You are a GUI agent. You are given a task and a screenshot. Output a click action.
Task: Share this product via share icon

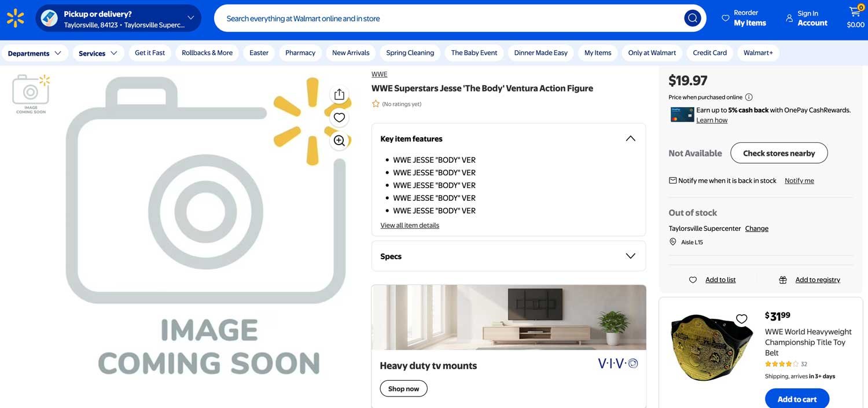(x=339, y=94)
